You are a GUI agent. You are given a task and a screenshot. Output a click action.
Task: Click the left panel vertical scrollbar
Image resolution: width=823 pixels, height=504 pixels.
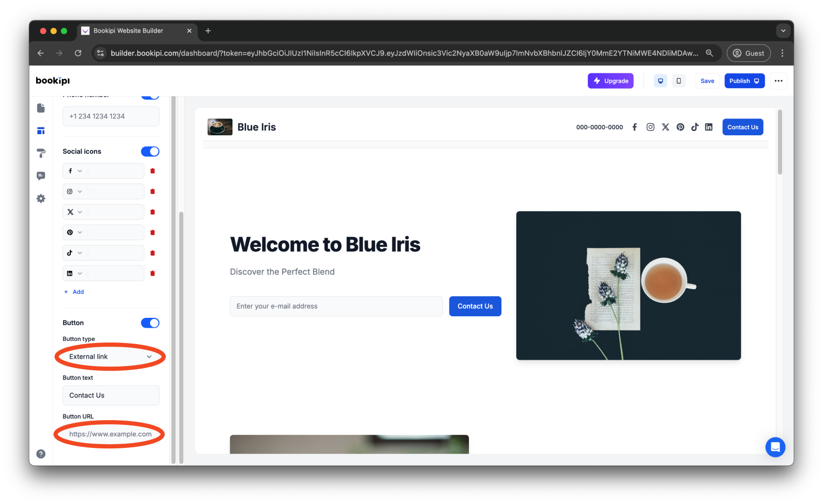pos(181,338)
